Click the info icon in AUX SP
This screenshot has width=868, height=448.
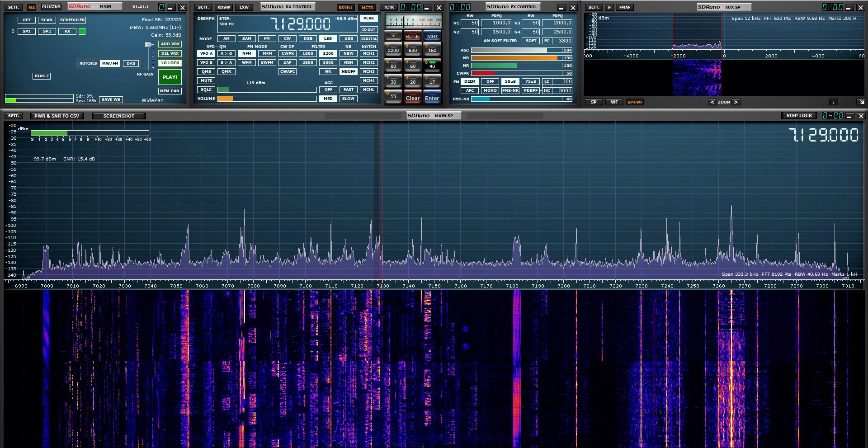[833, 102]
